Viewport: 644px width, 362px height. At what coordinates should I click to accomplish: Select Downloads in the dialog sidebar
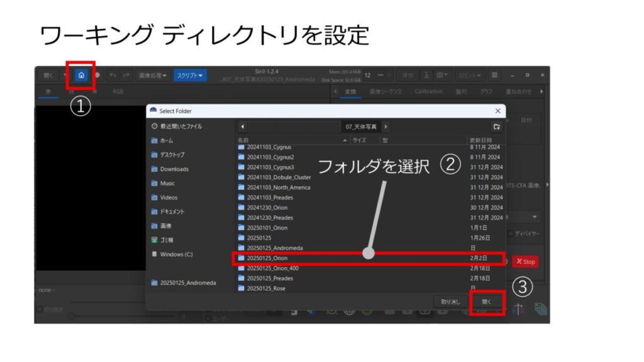point(170,169)
